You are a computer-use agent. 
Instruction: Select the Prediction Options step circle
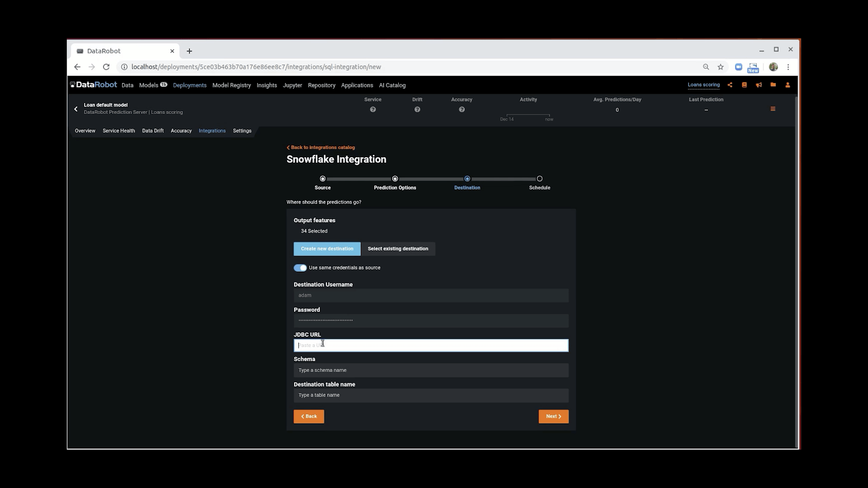[395, 178]
